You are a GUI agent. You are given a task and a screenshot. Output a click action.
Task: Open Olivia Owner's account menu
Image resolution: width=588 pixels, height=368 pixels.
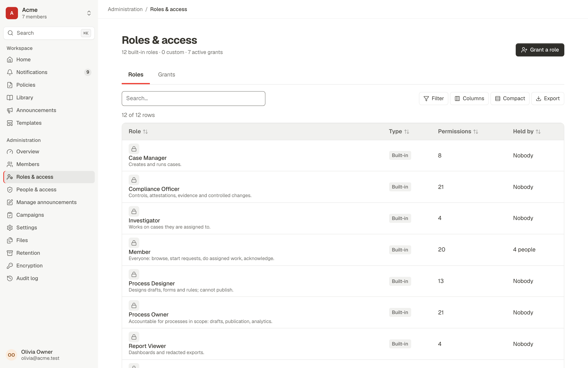pos(49,355)
